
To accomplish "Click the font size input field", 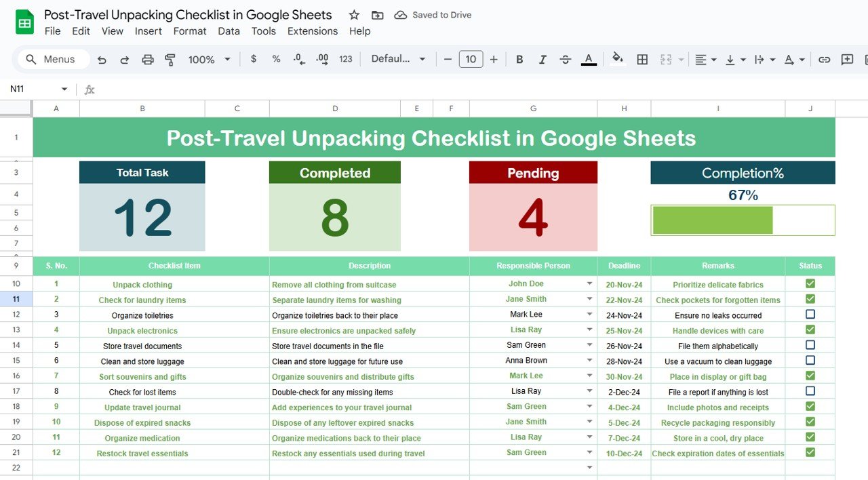I will [471, 60].
